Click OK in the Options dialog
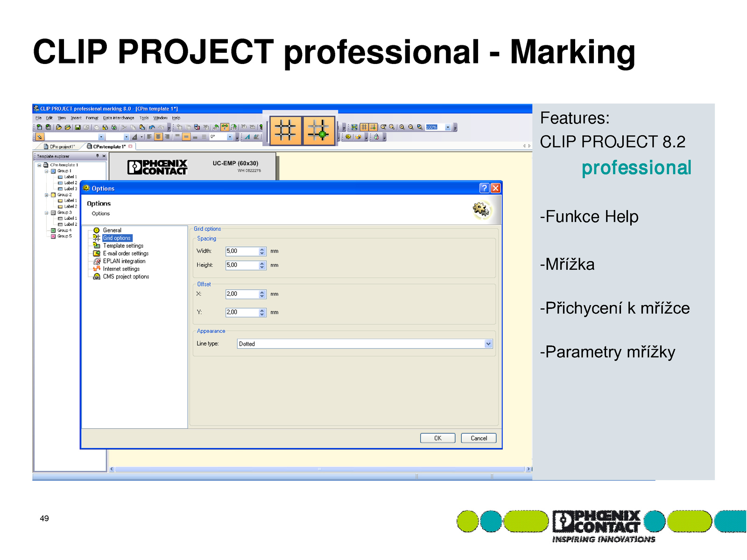This screenshot has height=560, width=747. coord(437,438)
